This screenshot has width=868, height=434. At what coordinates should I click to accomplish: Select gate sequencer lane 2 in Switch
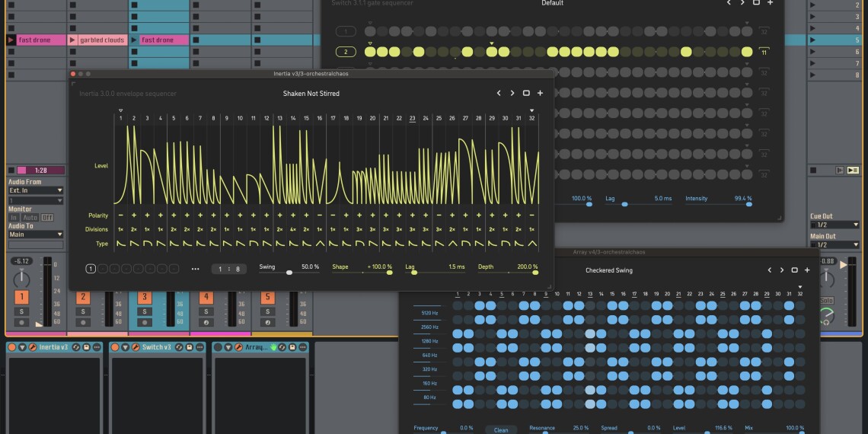346,52
